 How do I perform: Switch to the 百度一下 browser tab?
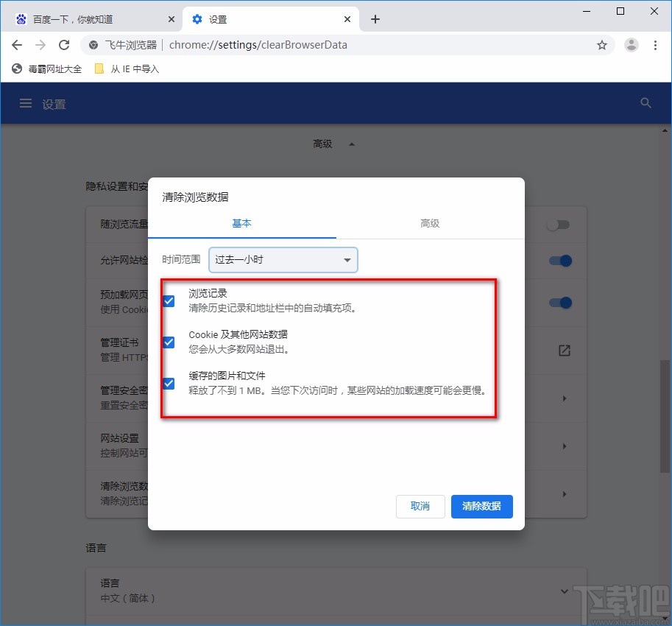88,19
